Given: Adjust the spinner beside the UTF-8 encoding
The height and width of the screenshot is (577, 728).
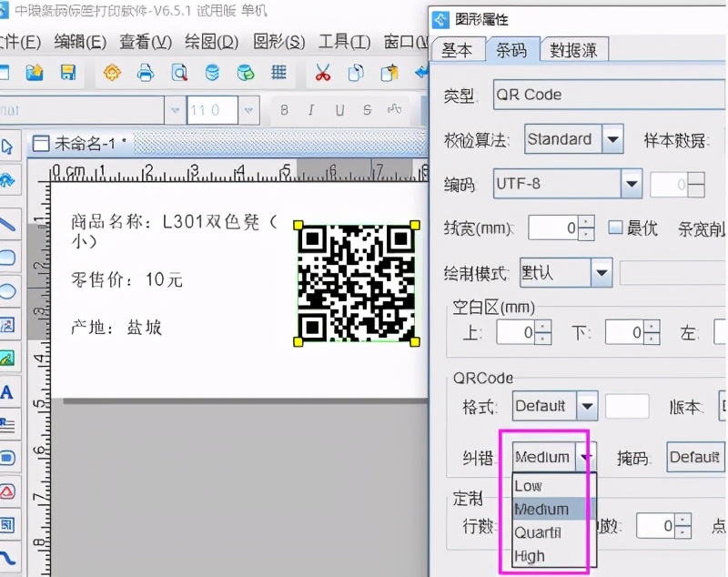Looking at the screenshot, I should [x=695, y=184].
